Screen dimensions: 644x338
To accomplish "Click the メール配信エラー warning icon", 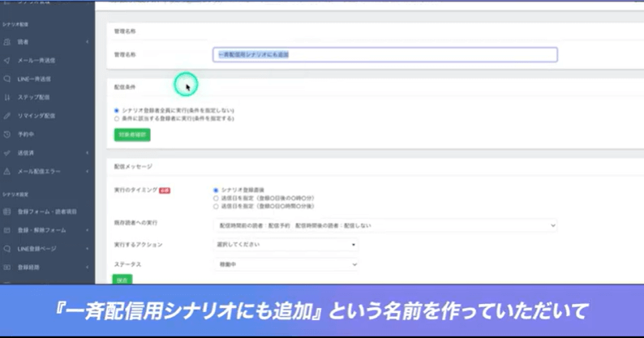I will coord(7,171).
